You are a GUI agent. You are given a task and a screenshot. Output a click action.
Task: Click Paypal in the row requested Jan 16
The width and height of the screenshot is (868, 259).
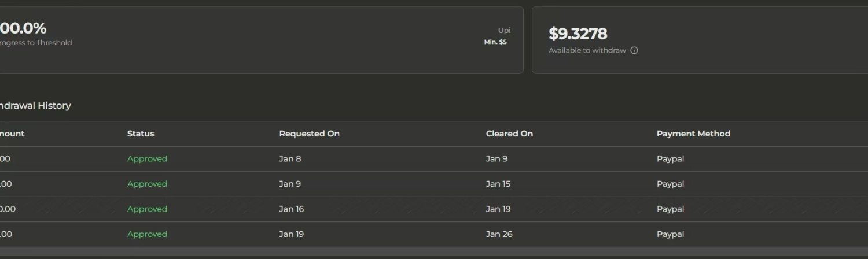click(670, 209)
